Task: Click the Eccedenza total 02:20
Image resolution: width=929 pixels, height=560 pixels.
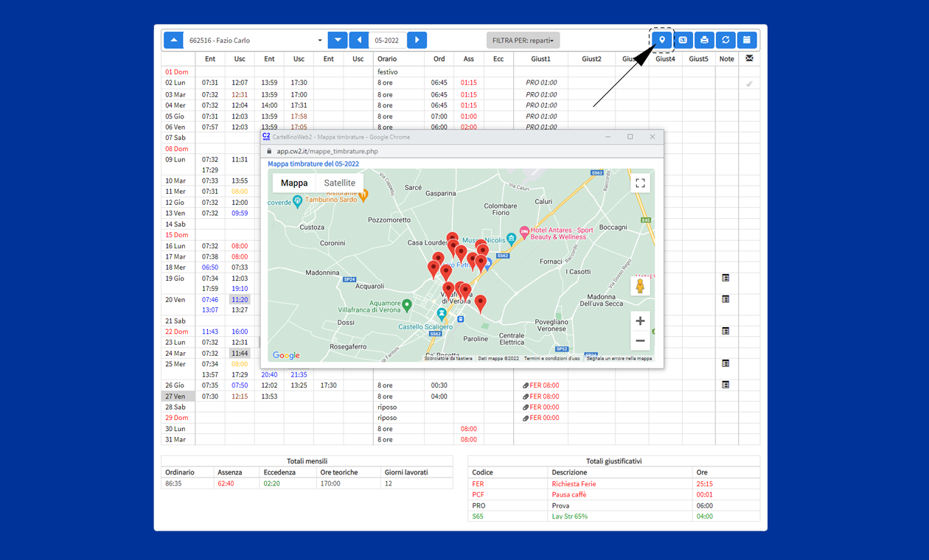Action: pyautogui.click(x=273, y=483)
